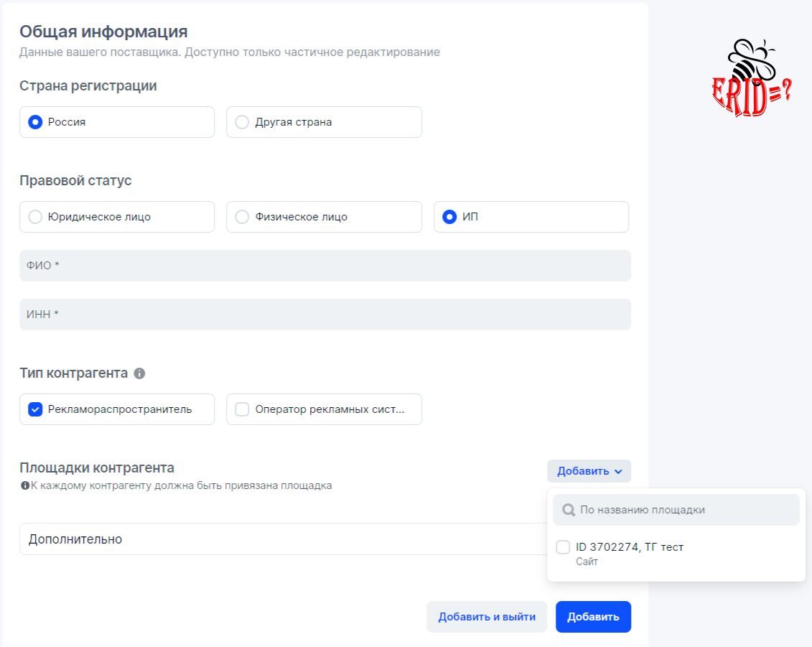Re-select the «Россия» registration country option

click(34, 121)
